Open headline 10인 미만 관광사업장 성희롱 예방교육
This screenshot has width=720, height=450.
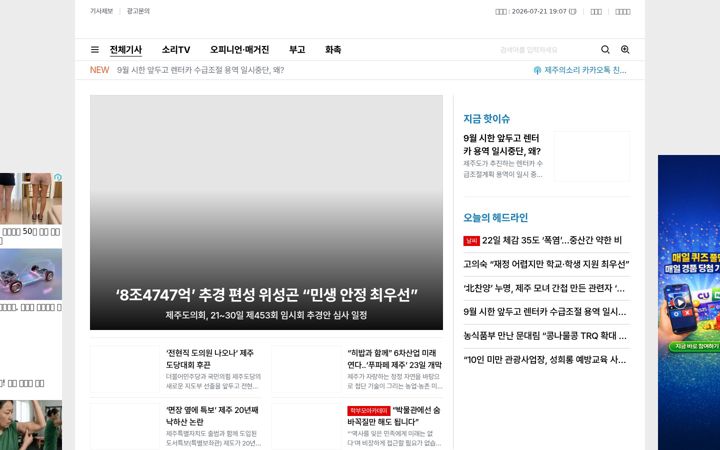pos(545,360)
